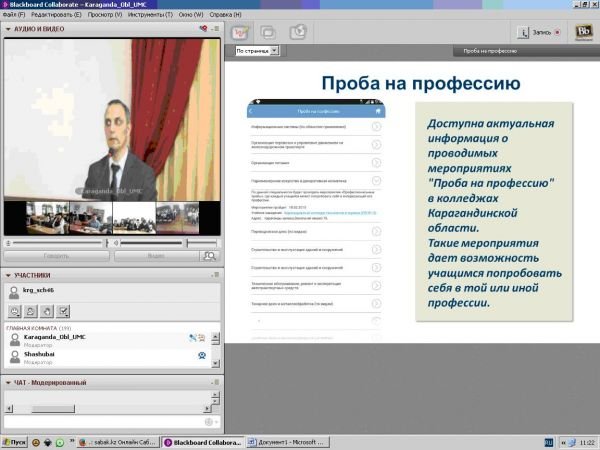
Task: Collapse the Участники panel
Action: [8, 275]
